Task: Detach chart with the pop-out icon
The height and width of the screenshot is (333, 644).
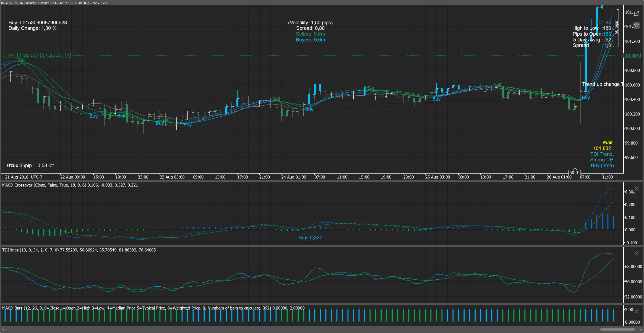Action: pos(637,14)
